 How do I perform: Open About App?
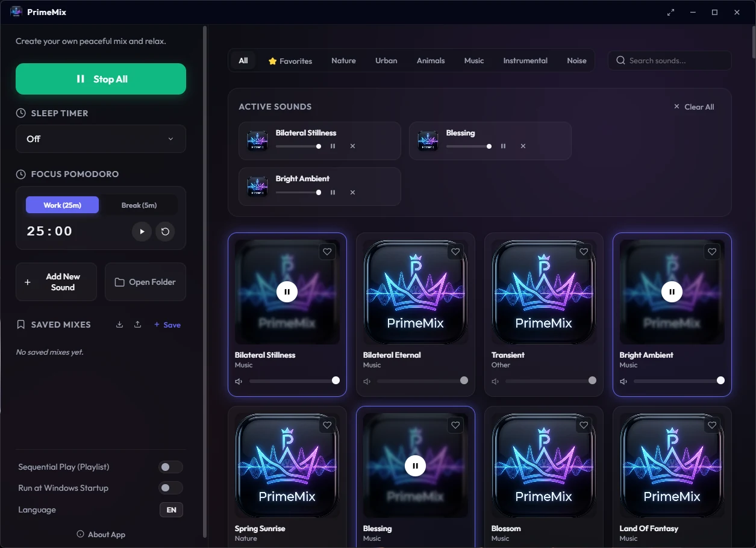[101, 534]
